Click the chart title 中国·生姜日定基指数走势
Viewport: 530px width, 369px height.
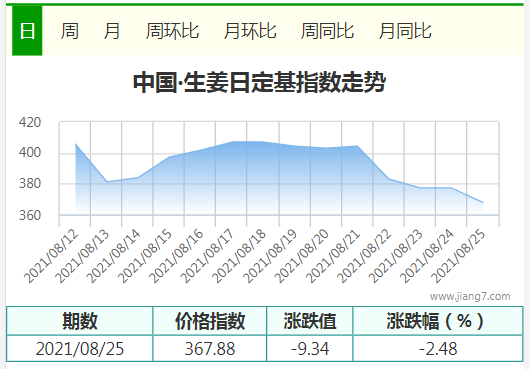tap(260, 82)
